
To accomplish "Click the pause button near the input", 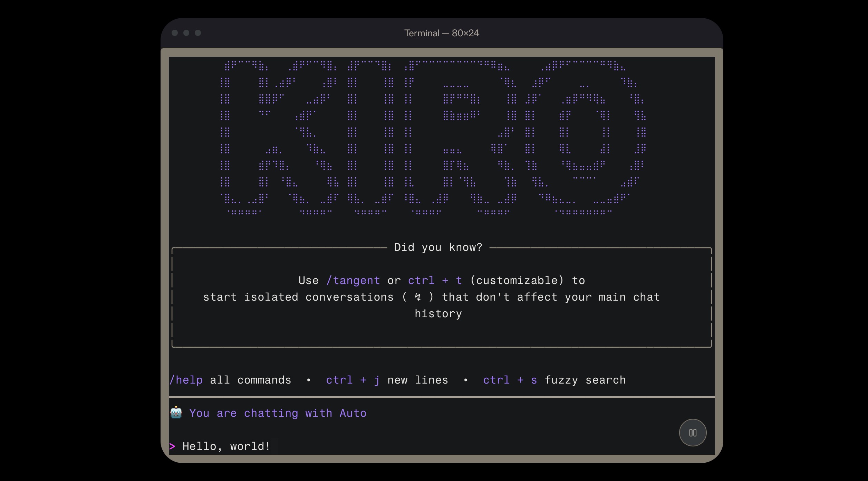I will (692, 432).
